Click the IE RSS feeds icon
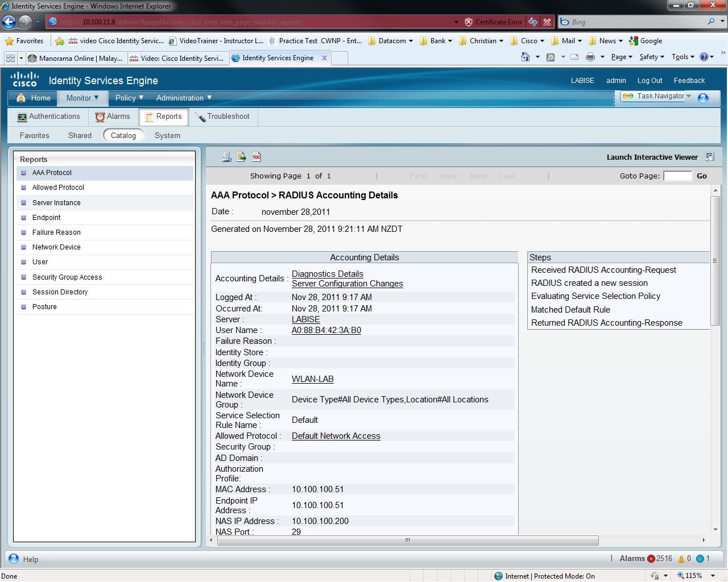The width and height of the screenshot is (728, 582). [551, 57]
